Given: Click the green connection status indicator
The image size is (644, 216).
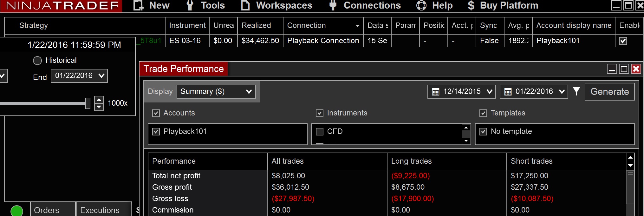Looking at the screenshot, I should [x=17, y=211].
